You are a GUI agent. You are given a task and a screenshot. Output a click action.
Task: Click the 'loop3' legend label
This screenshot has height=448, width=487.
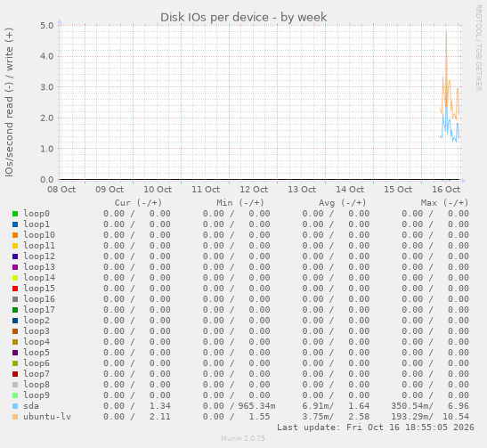click(x=37, y=331)
